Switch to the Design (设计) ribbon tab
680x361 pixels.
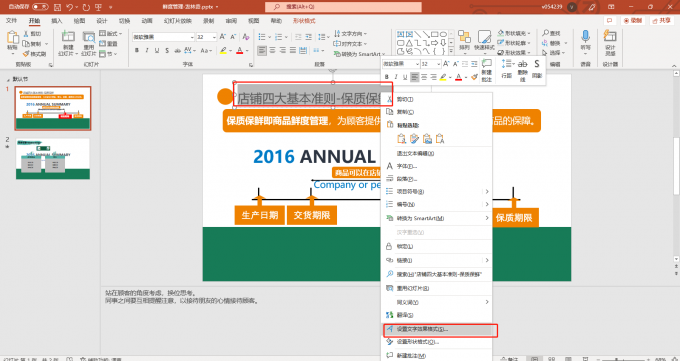(x=101, y=20)
